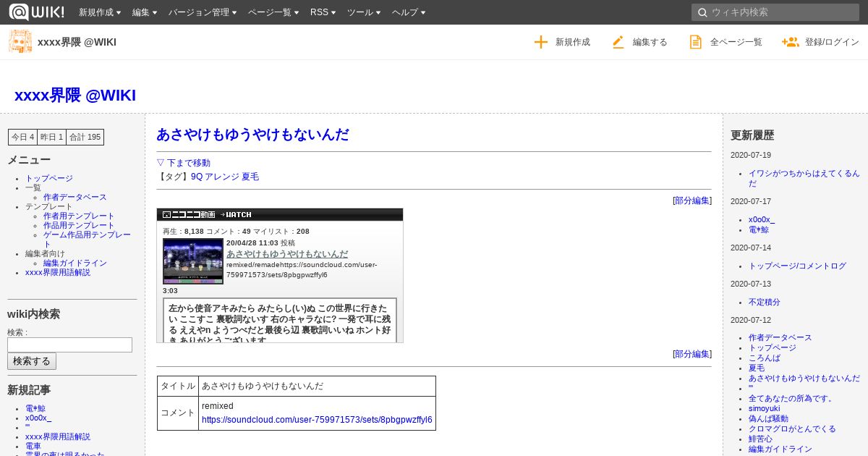Image resolution: width=868 pixels, height=456 pixels.
Task: Open the soundcloud URL in table
Action: (x=317, y=420)
